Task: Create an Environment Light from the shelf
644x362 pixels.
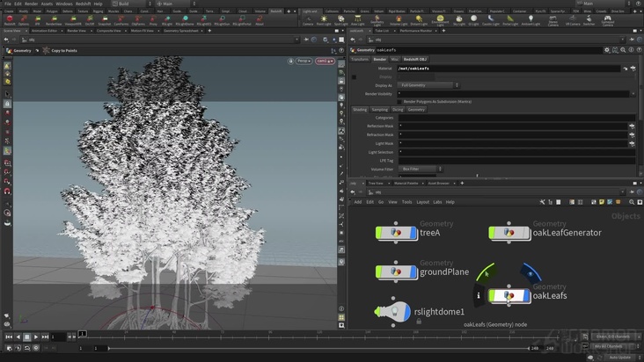Action: (x=440, y=20)
